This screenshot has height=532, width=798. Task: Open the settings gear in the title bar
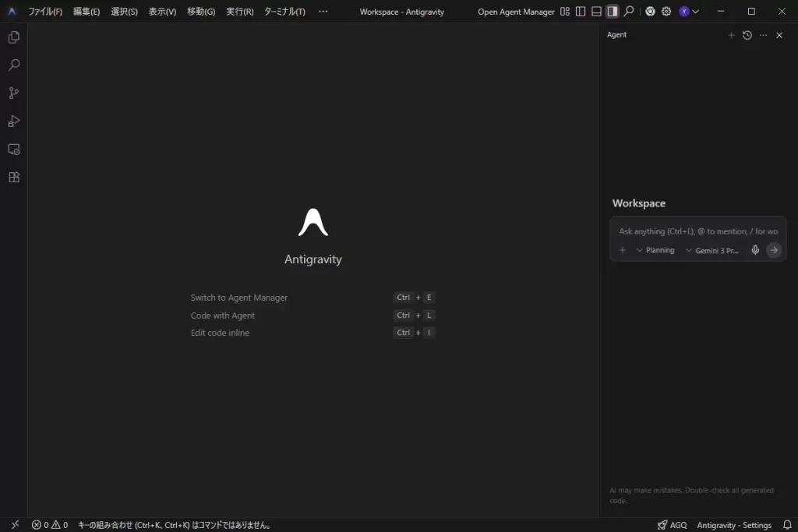click(666, 11)
